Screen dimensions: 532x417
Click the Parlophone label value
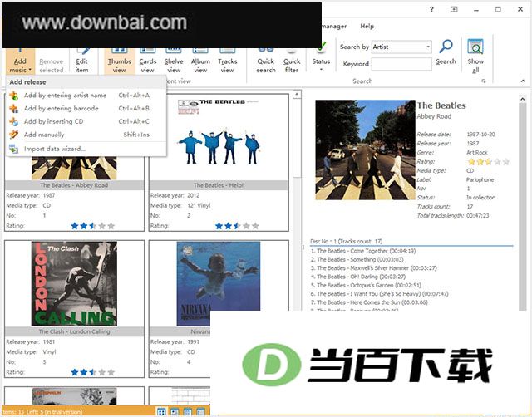click(x=480, y=179)
